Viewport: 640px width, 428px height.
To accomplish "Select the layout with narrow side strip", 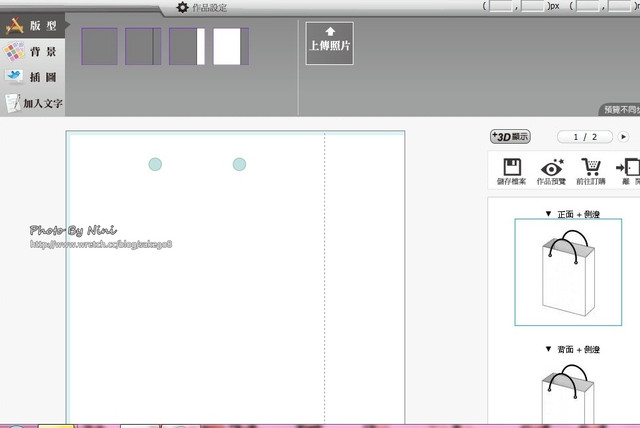I will coord(143,46).
